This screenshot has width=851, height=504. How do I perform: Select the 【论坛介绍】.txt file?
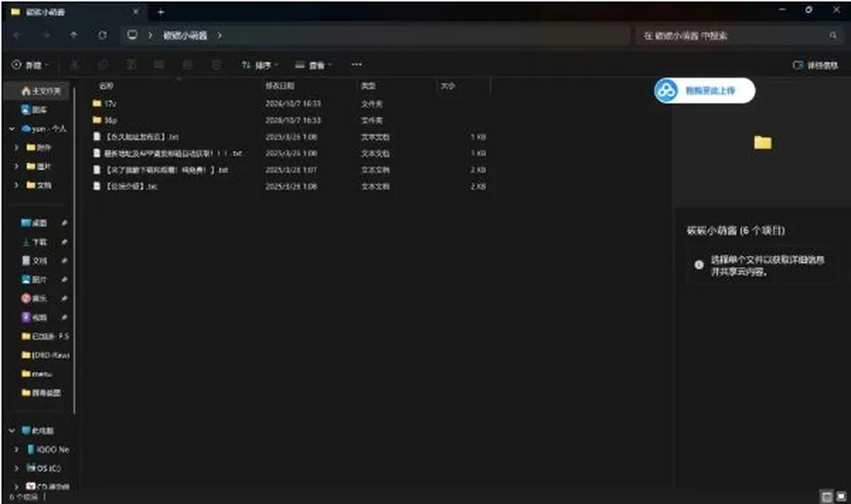point(125,186)
